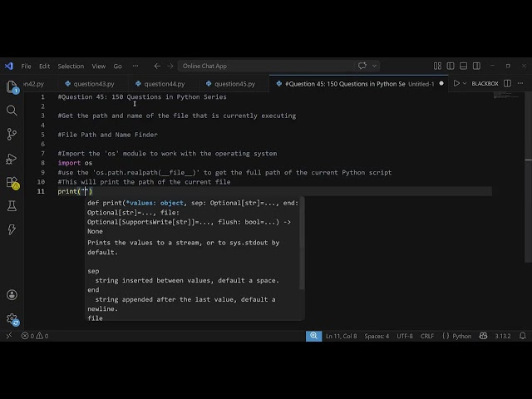Click the BLACKBOX button in editor toolbar
Screen dimensions: 532x399
click(x=485, y=83)
